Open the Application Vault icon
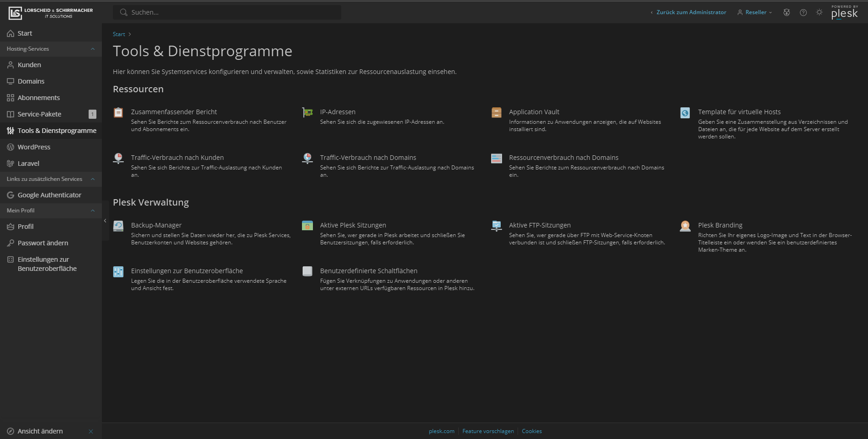868x439 pixels. pos(497,112)
